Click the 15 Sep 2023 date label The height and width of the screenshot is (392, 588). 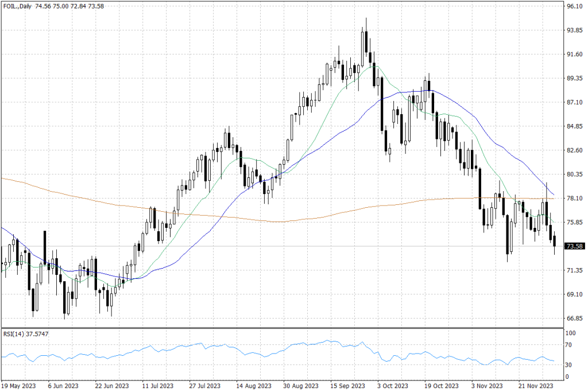[x=349, y=386]
